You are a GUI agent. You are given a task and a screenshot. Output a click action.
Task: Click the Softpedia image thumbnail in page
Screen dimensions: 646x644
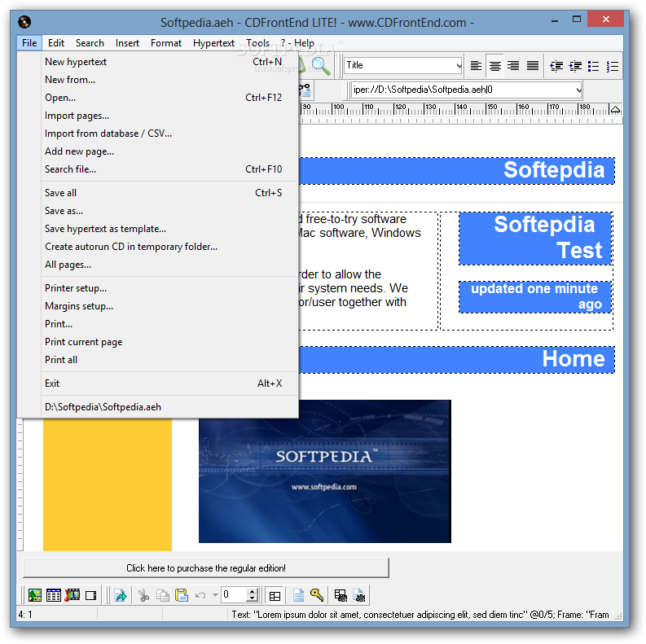tap(325, 471)
